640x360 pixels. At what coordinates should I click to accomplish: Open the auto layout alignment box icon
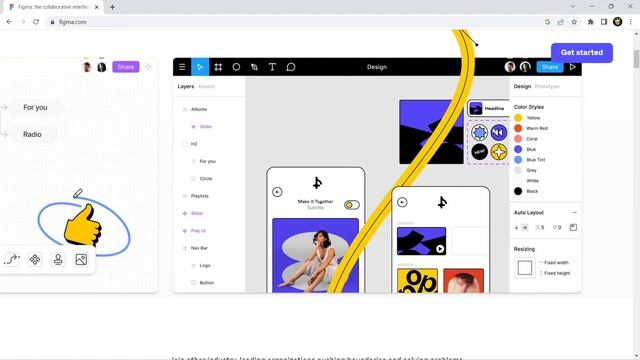click(573, 227)
